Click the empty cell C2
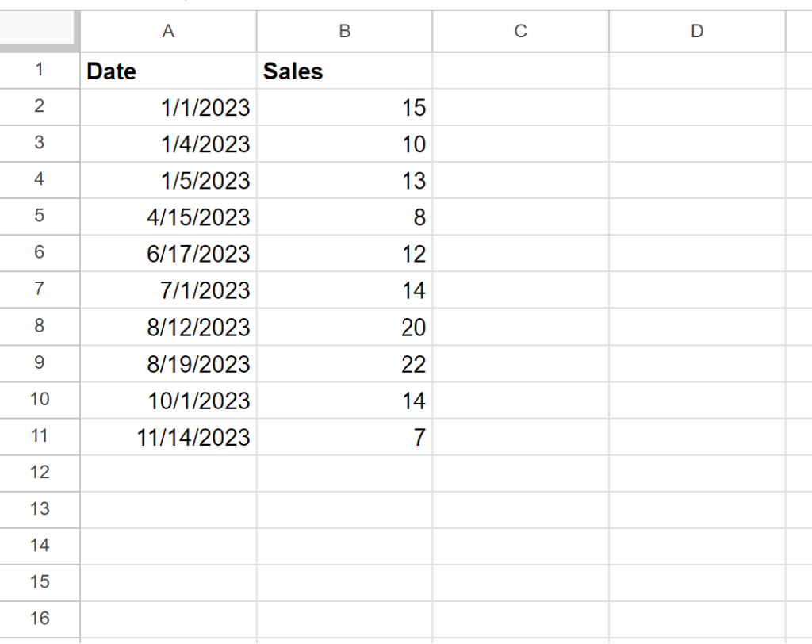Viewport: 812px width, 644px height. [519, 108]
